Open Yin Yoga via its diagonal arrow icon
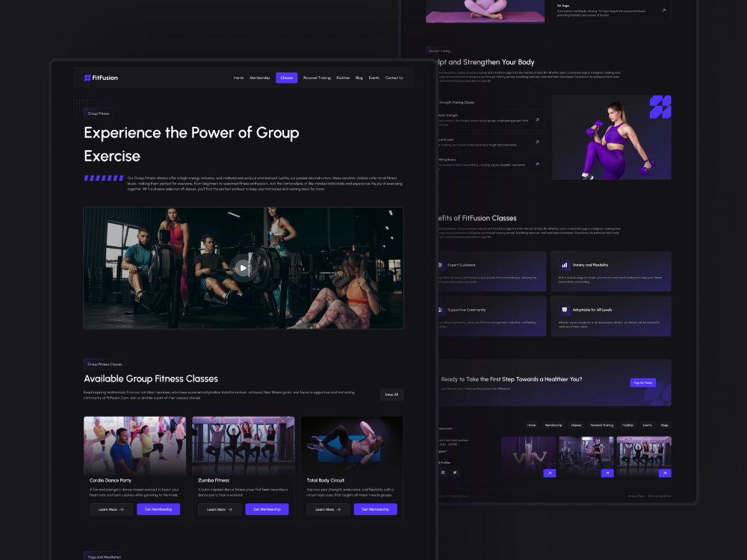The width and height of the screenshot is (747, 560). pyautogui.click(x=663, y=9)
